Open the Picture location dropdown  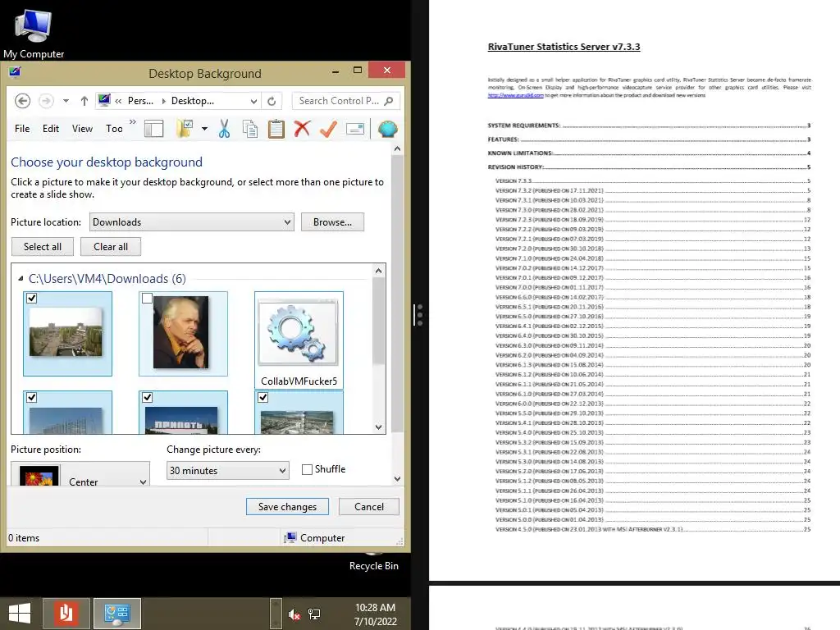(x=192, y=221)
